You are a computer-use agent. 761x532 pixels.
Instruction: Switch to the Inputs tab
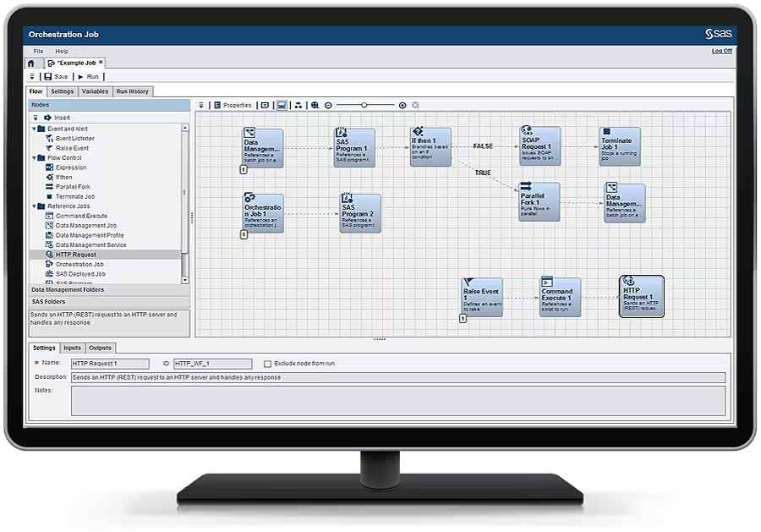point(72,348)
